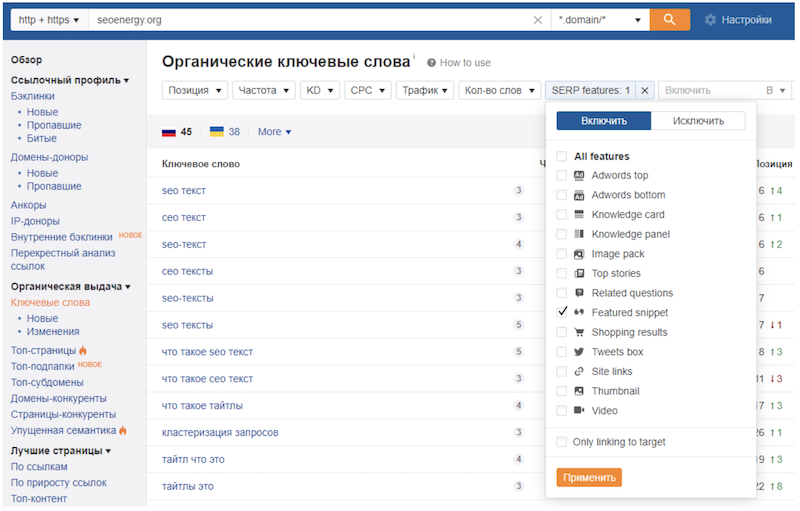Open the CPC filter dropdown
This screenshot has width=800, height=511.
367,90
